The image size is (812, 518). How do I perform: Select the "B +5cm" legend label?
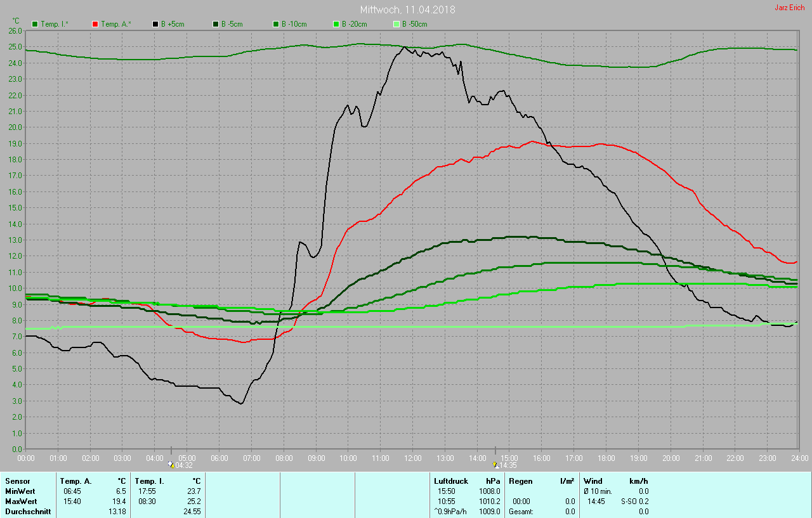coord(174,24)
